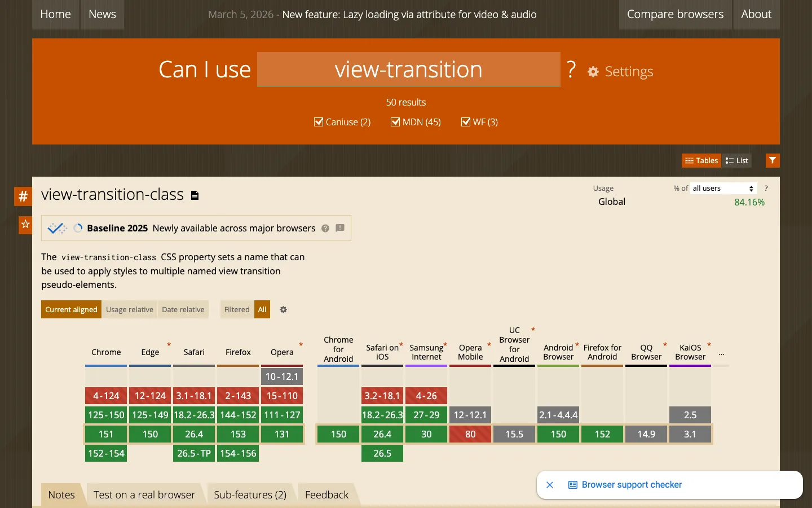
Task: Open the all users usage dropdown
Action: coord(723,189)
